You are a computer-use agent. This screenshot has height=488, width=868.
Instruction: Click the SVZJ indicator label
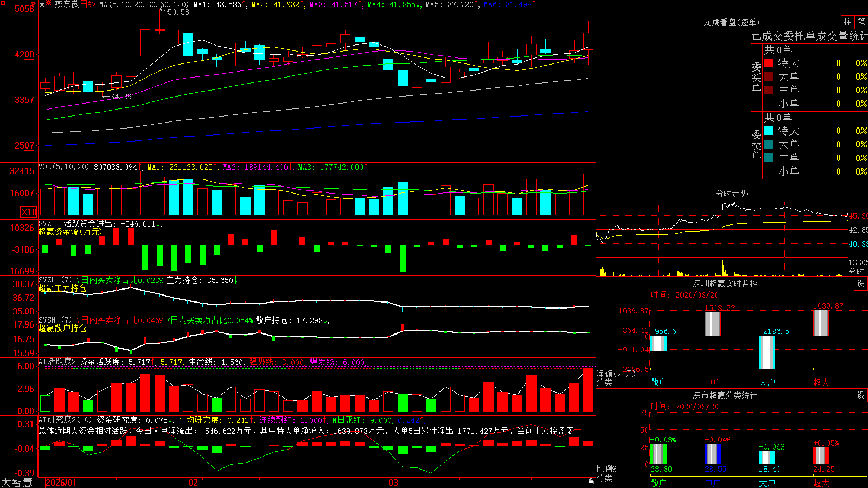[47, 223]
